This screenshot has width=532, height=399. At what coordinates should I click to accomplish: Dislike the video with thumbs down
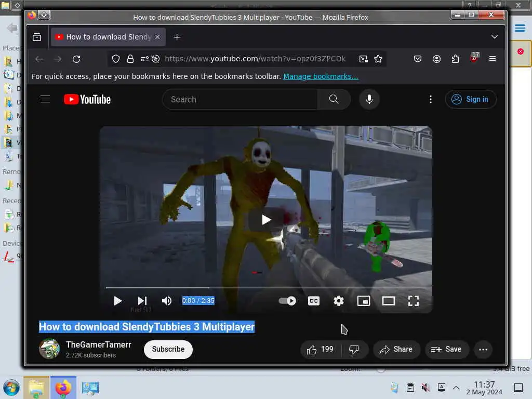[x=354, y=349]
